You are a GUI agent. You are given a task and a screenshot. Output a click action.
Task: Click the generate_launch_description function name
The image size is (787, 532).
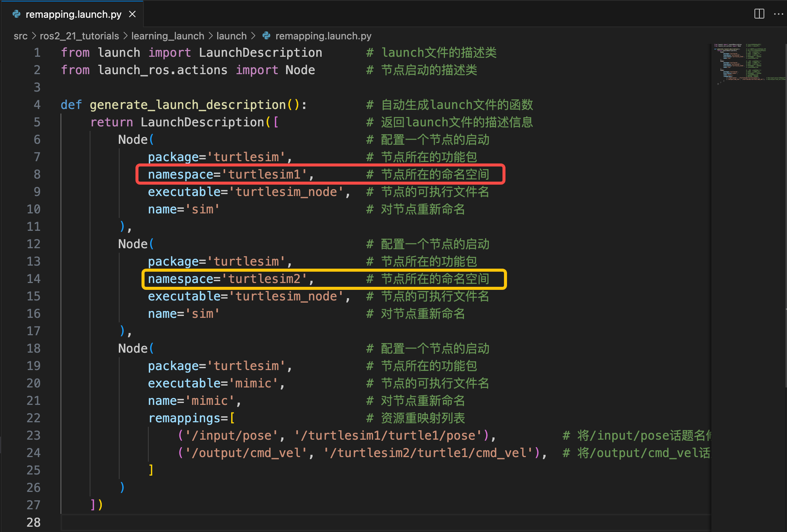[188, 105]
